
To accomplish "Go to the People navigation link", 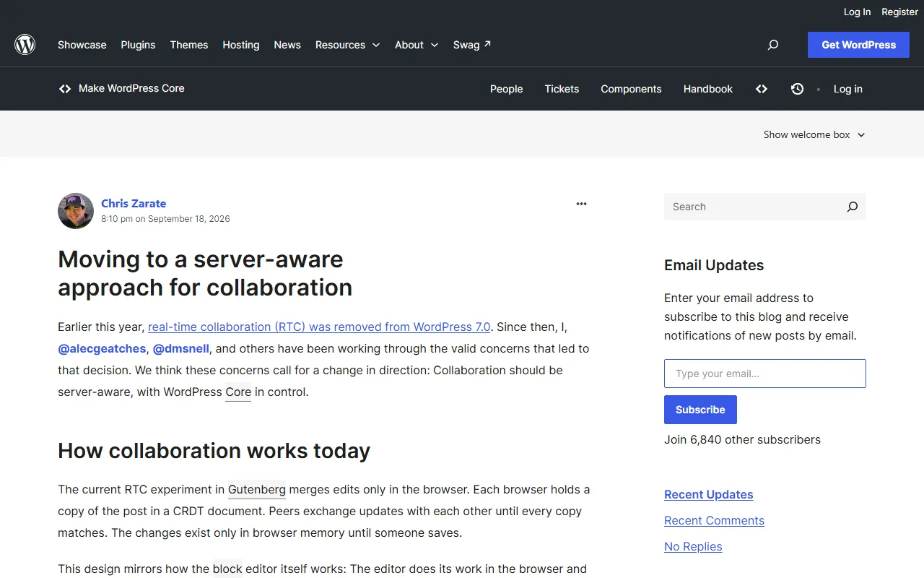I will pyautogui.click(x=506, y=89).
